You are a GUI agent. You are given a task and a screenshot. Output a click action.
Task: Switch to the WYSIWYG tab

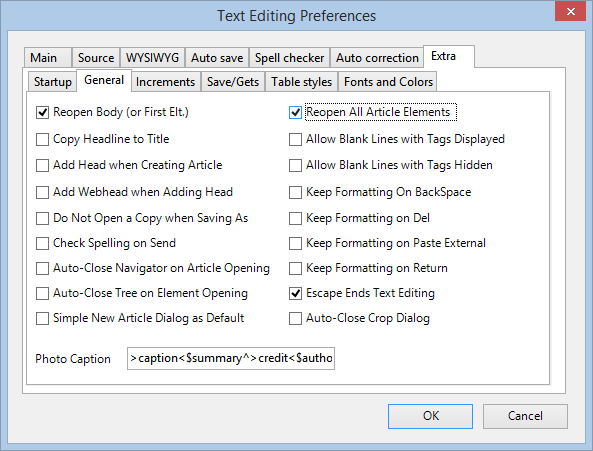point(152,58)
